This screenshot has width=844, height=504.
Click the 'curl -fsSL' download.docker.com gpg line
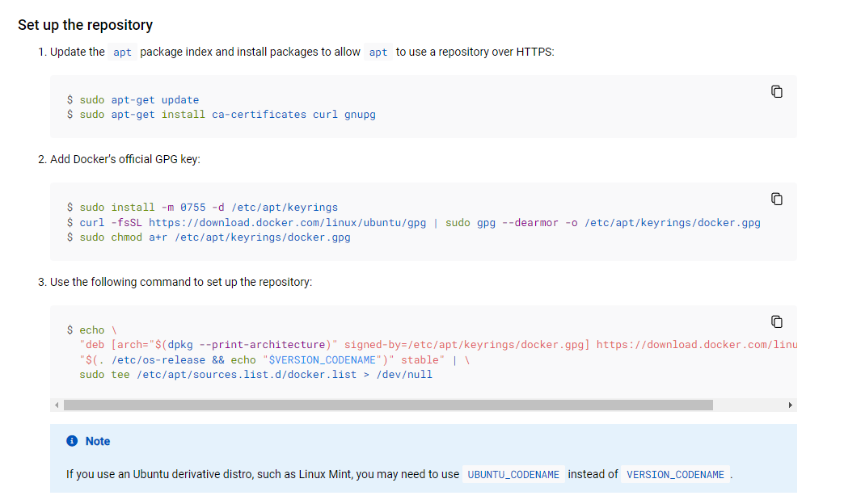pos(413,223)
